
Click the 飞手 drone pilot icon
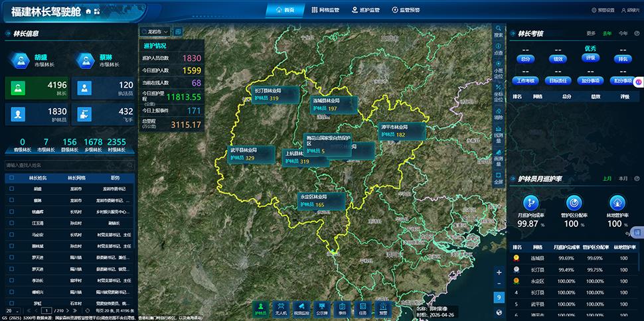coord(84,114)
